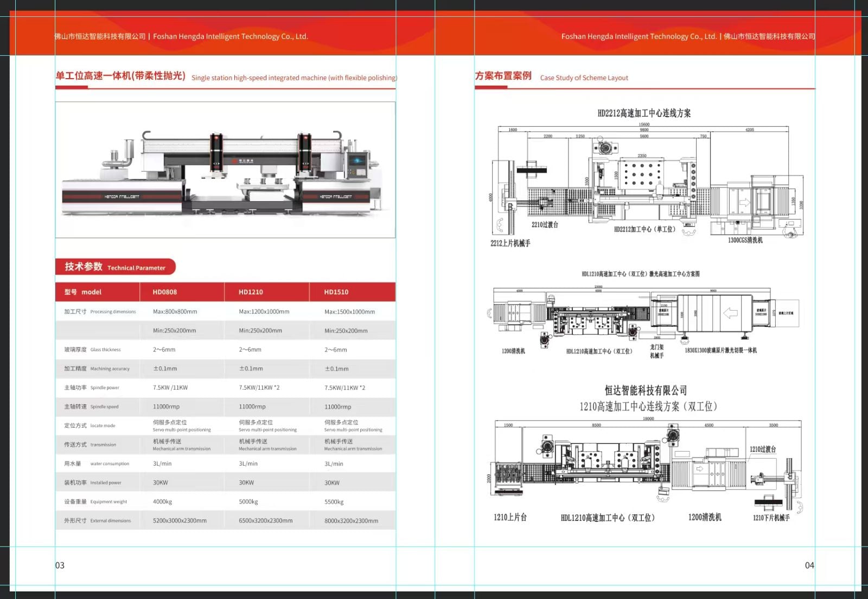Click the cell '6500x3200x2300mm'
This screenshot has height=599, width=868.
pos(266,520)
